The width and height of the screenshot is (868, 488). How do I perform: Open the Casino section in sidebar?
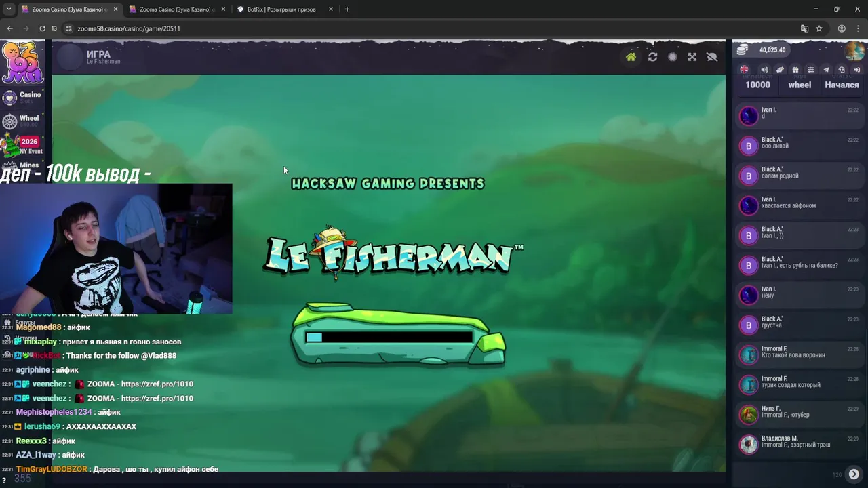pos(22,98)
